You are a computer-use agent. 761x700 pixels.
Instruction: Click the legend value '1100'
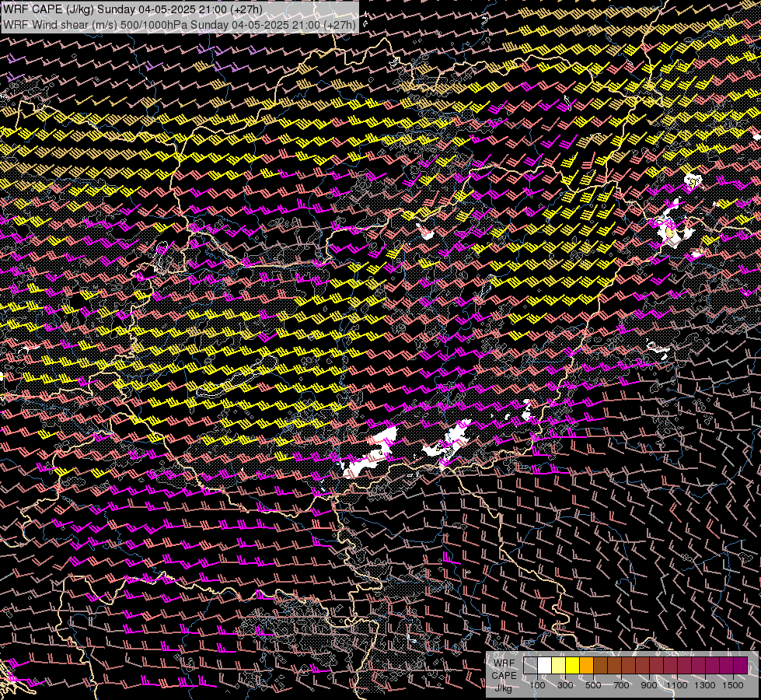pyautogui.click(x=677, y=685)
